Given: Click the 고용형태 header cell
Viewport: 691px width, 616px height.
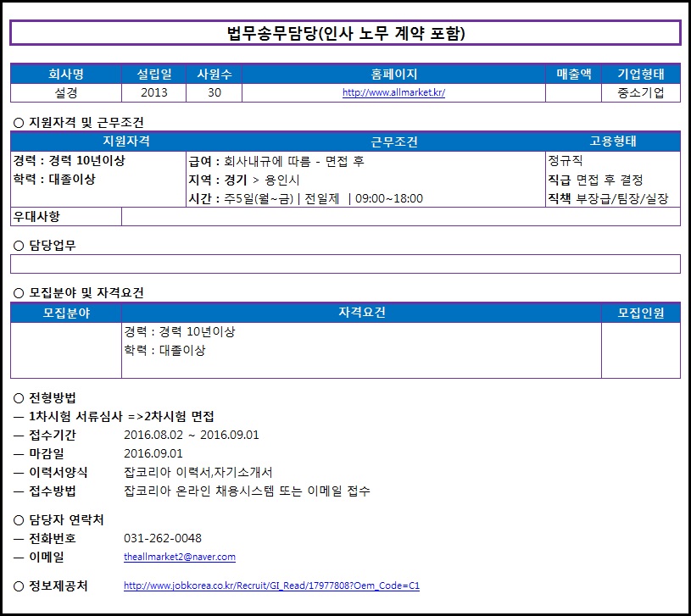Looking at the screenshot, I should click(x=613, y=142).
